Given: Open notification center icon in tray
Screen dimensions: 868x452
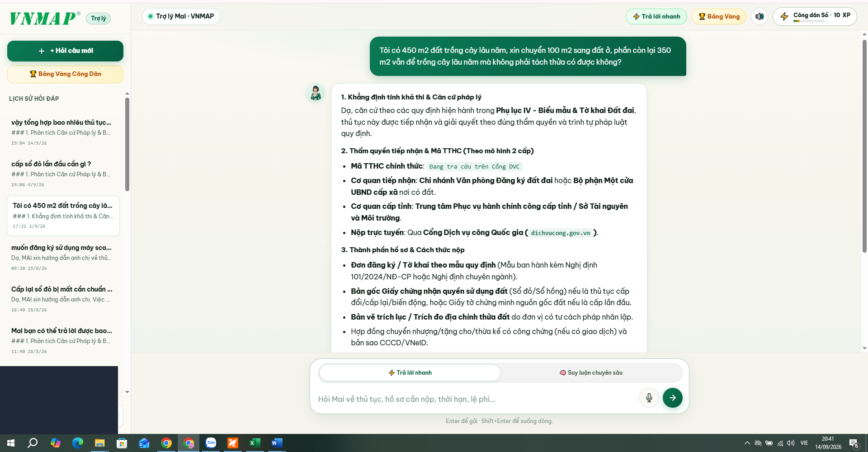Looking at the screenshot, I should (x=854, y=443).
